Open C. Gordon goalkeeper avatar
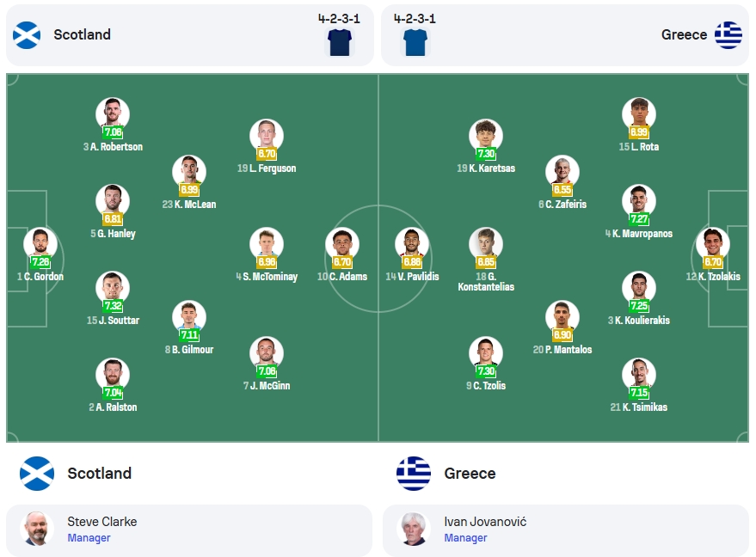 (40, 244)
